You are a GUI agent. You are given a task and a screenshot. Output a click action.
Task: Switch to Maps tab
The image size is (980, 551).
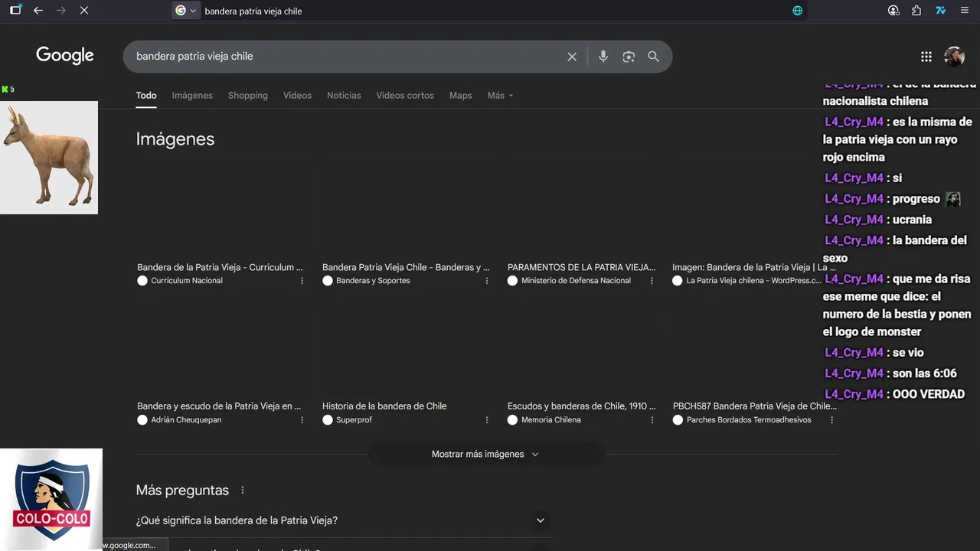coord(460,96)
